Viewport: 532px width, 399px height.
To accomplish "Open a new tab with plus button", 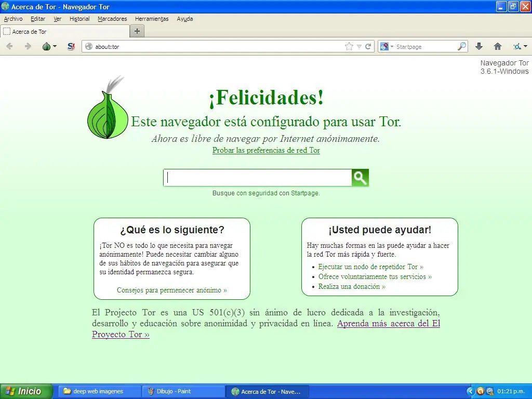I will 137,31.
